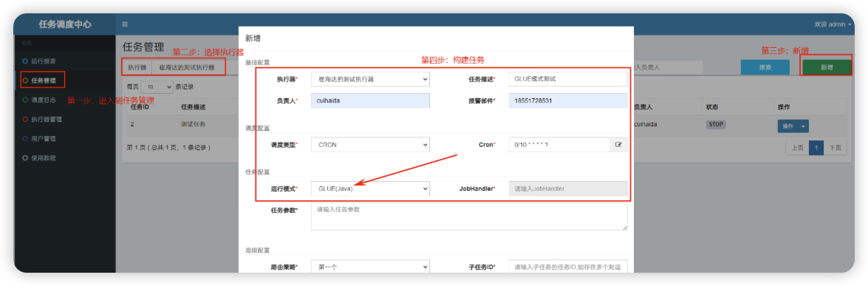The image size is (868, 286).
Task: Click the 负责人 search filter input
Action: pyautogui.click(x=668, y=68)
